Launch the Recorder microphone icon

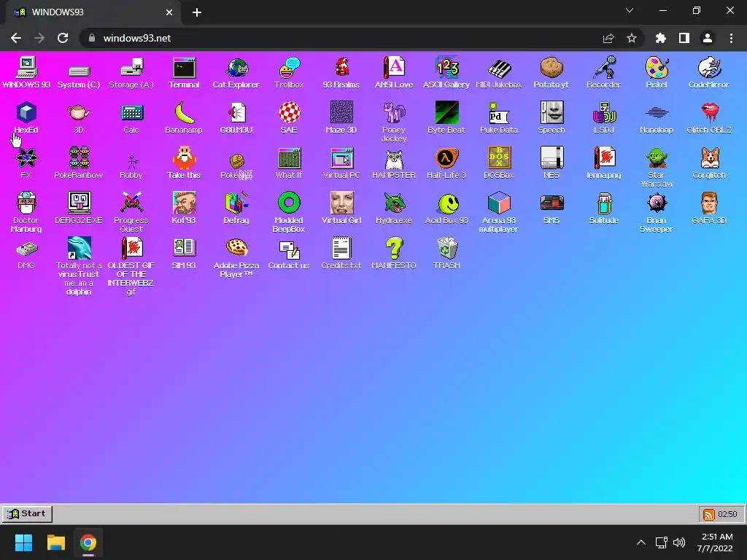(x=603, y=72)
